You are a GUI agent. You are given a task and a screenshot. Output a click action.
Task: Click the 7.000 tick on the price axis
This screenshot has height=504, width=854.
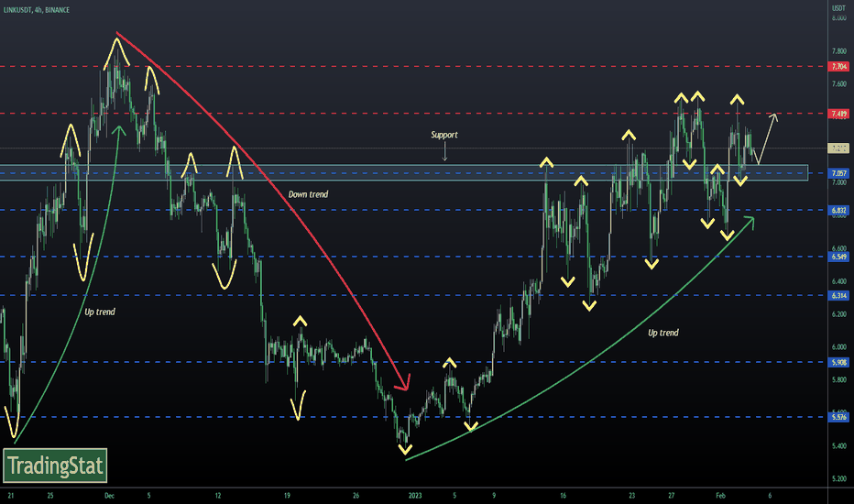pyautogui.click(x=838, y=182)
